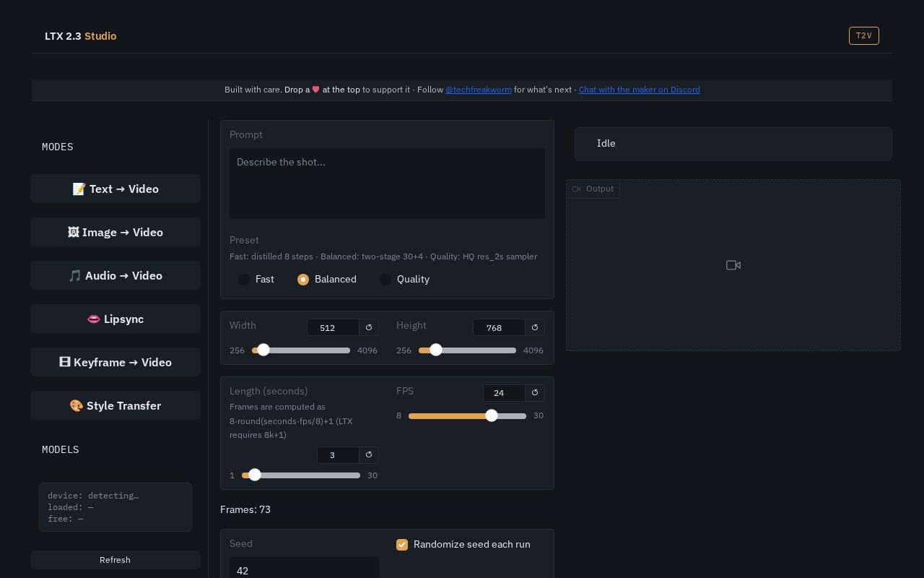Open the Style Transfer mode

(115, 405)
